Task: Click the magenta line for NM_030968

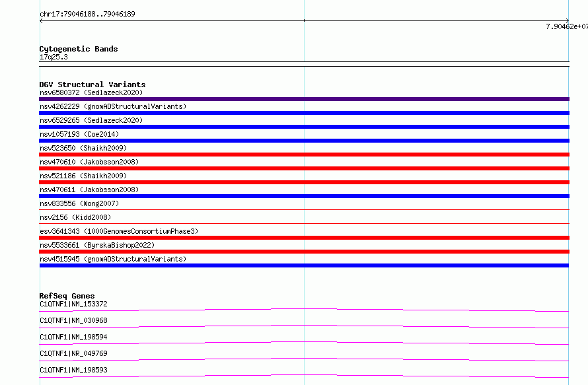Action: (304, 326)
